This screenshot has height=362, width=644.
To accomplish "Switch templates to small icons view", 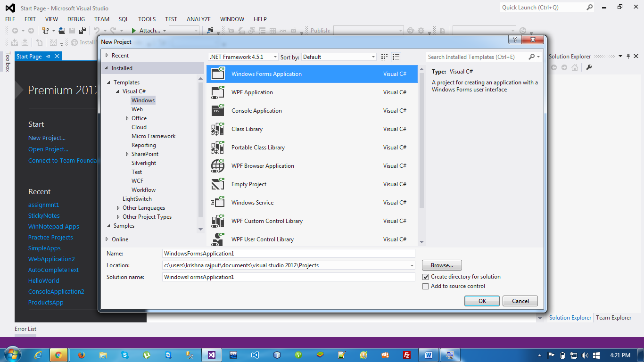I will point(384,57).
